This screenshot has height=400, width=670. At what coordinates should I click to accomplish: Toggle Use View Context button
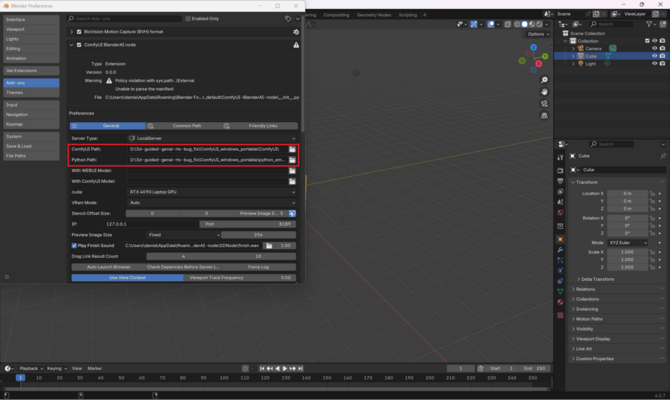(127, 278)
